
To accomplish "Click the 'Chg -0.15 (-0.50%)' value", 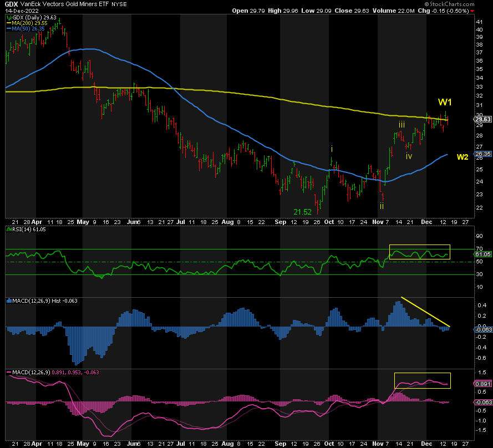I will click(x=443, y=11).
